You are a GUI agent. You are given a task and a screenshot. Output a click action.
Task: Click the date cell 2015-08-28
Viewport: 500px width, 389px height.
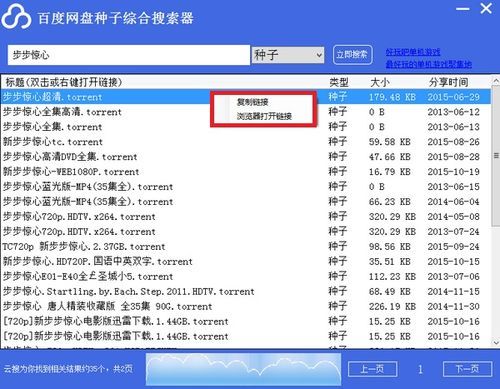(x=454, y=157)
